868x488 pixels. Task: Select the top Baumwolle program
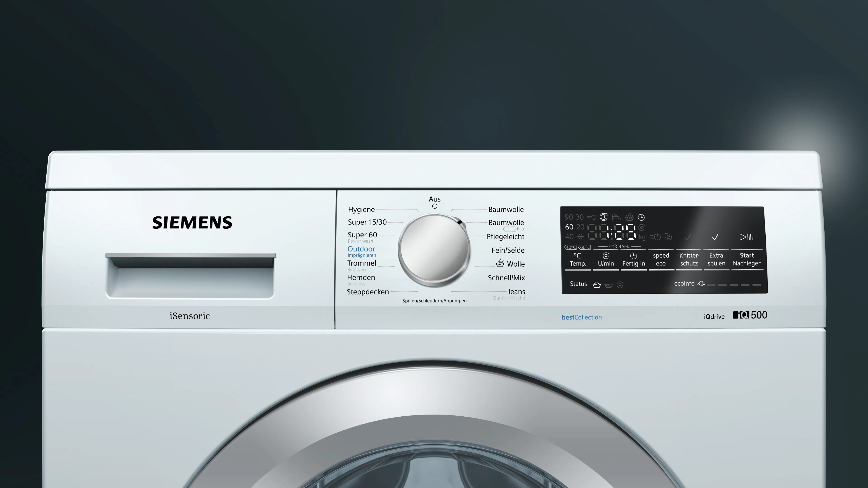[x=506, y=209]
